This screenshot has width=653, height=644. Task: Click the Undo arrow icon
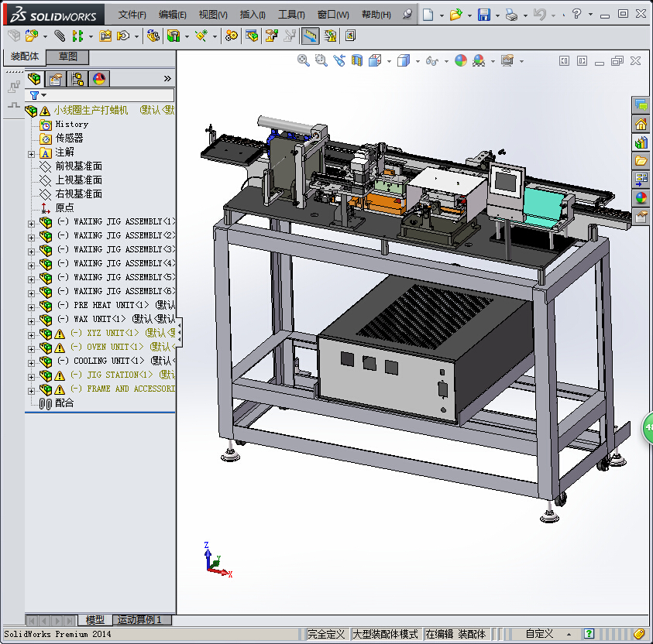[539, 15]
